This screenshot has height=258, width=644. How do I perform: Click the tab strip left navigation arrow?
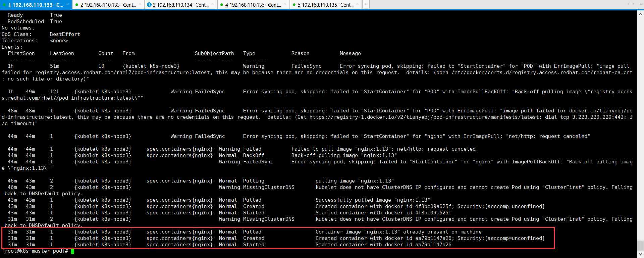[x=628, y=4]
